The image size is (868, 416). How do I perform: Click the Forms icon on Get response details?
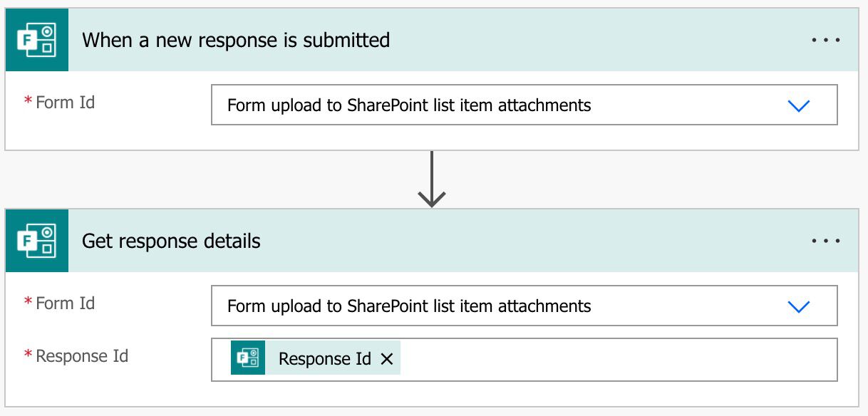[x=38, y=241]
